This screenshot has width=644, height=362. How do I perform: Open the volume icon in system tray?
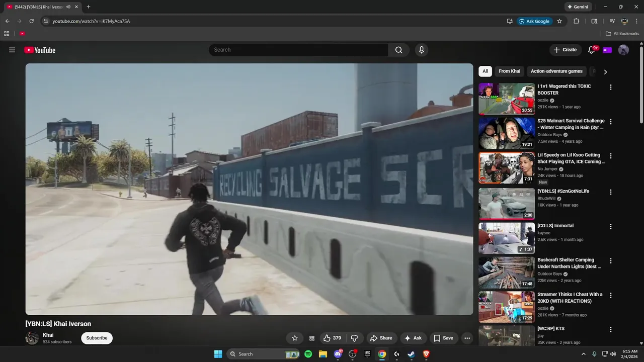point(613,354)
